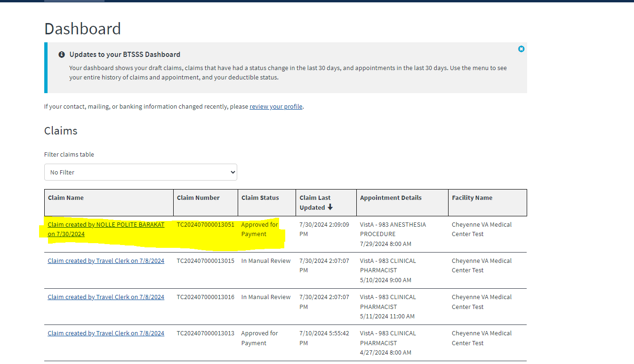Open the claim link for TC202407000013015
634x364 pixels.
point(106,261)
